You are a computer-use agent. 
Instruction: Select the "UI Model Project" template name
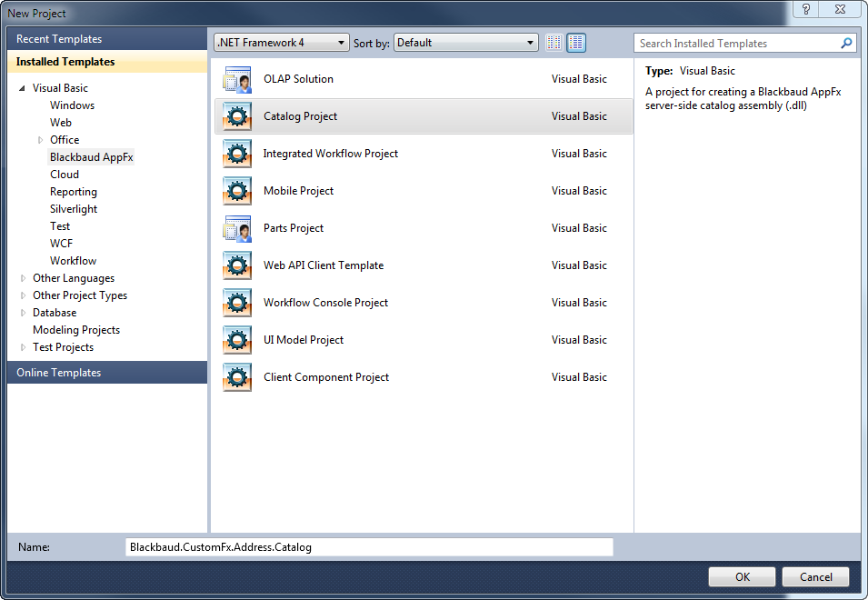coord(304,340)
